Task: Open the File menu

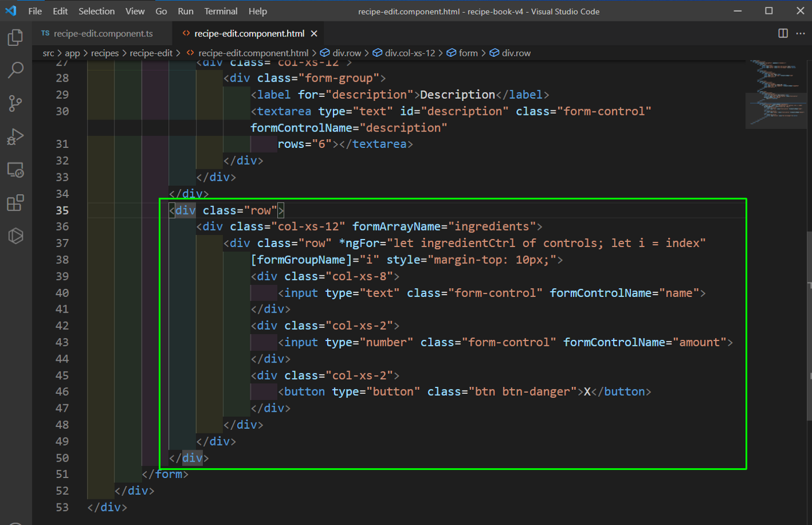Action: click(x=35, y=11)
